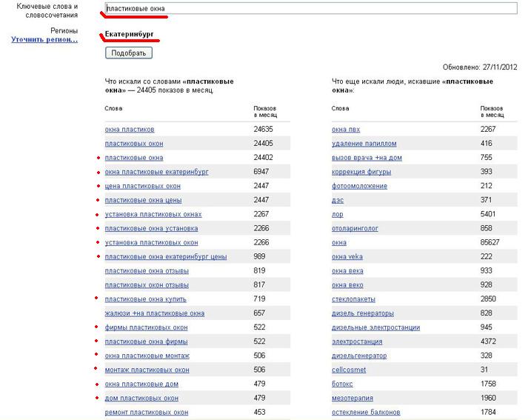Open 'монтаж пластиковых окон' link
The height and width of the screenshot is (420, 531).
coord(147,370)
